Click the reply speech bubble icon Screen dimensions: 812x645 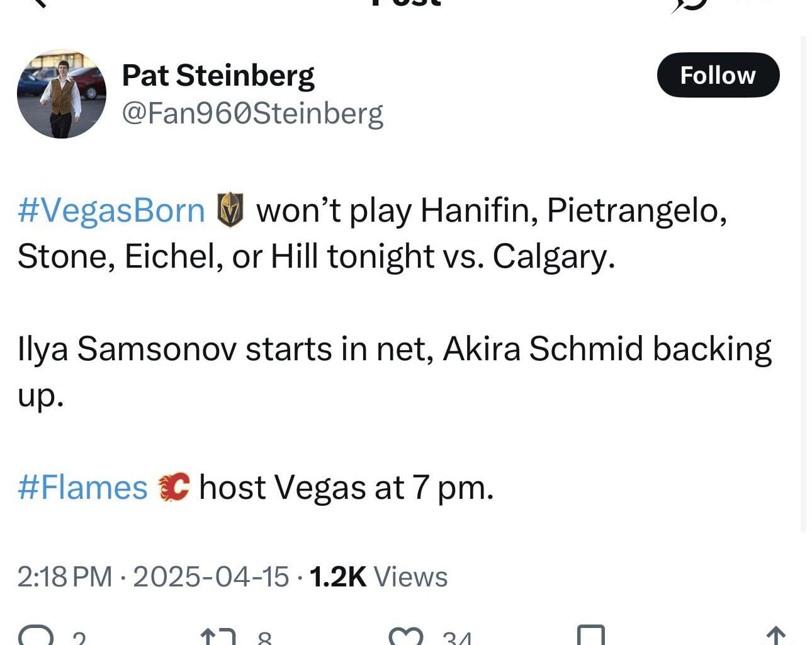pos(36,636)
